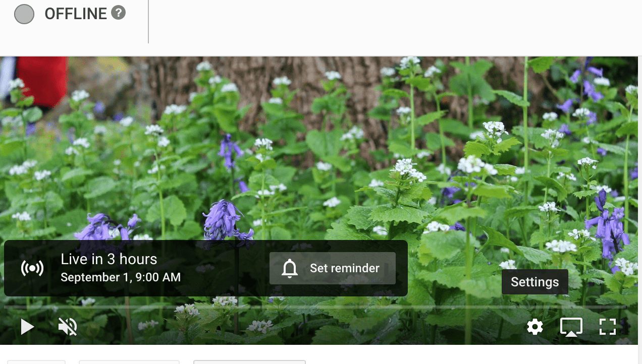
Task: Play the video preview
Action: point(27,327)
